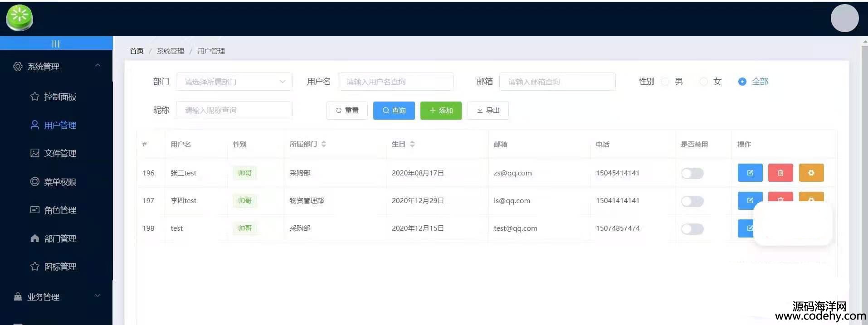
Task: Sort by 生日 using the sort arrows
Action: (412, 144)
